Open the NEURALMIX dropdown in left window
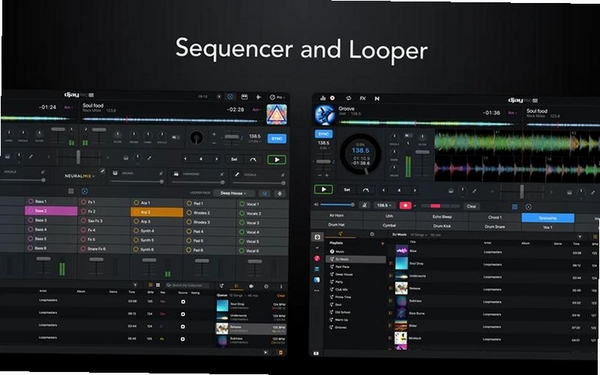 point(80,176)
